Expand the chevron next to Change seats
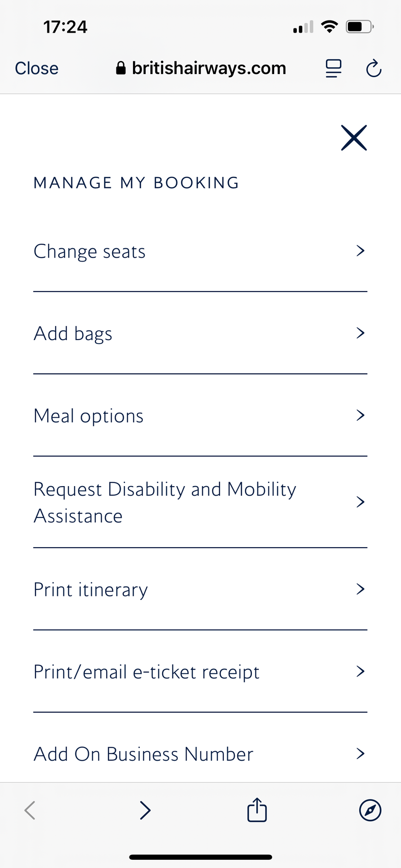 coord(360,251)
